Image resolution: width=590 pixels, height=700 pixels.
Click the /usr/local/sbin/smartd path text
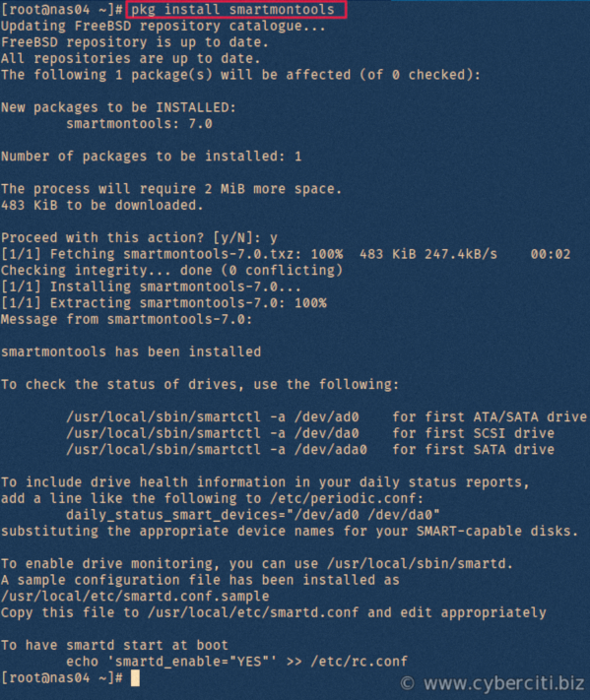tap(418, 563)
